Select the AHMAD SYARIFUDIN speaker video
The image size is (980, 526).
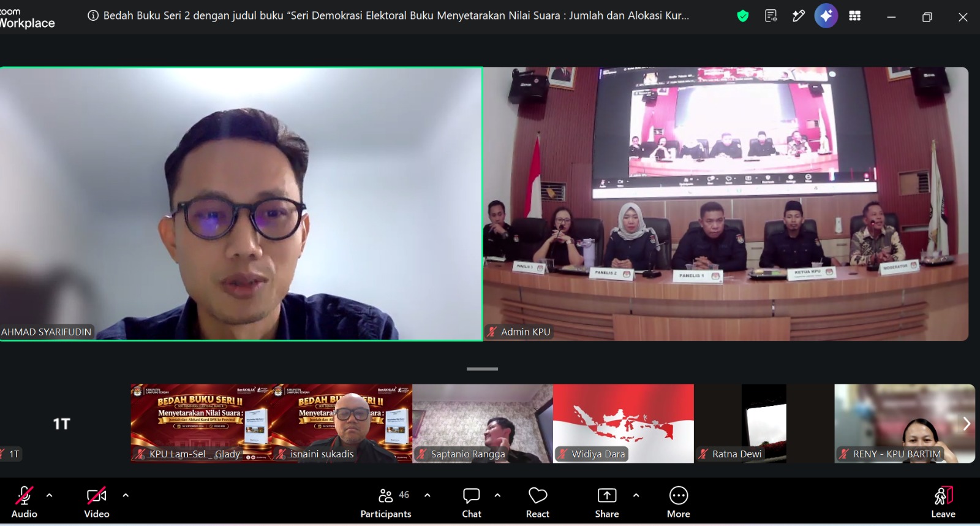(241, 204)
